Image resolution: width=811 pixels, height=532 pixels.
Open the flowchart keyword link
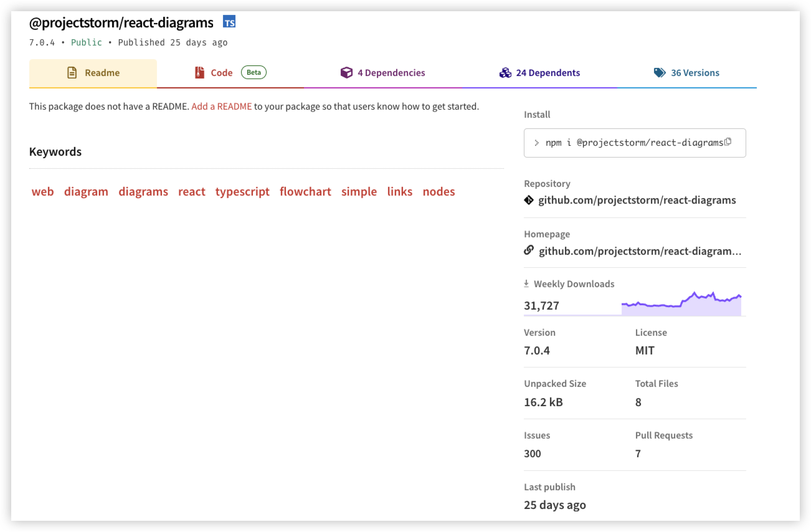click(x=305, y=192)
